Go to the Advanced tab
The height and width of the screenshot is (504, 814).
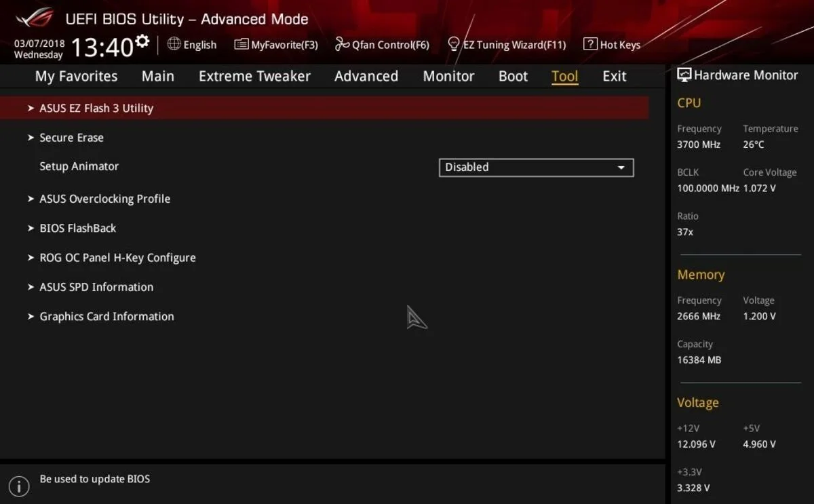point(366,76)
